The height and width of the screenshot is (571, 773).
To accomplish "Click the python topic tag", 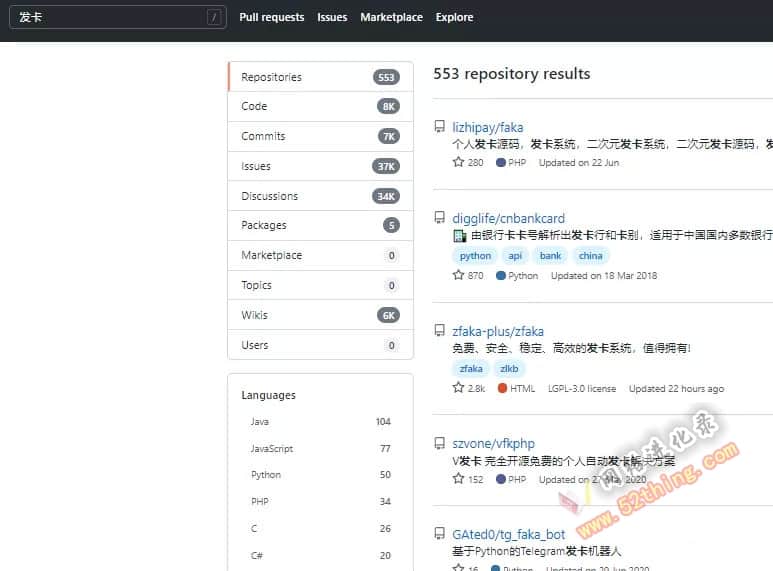I will [475, 256].
